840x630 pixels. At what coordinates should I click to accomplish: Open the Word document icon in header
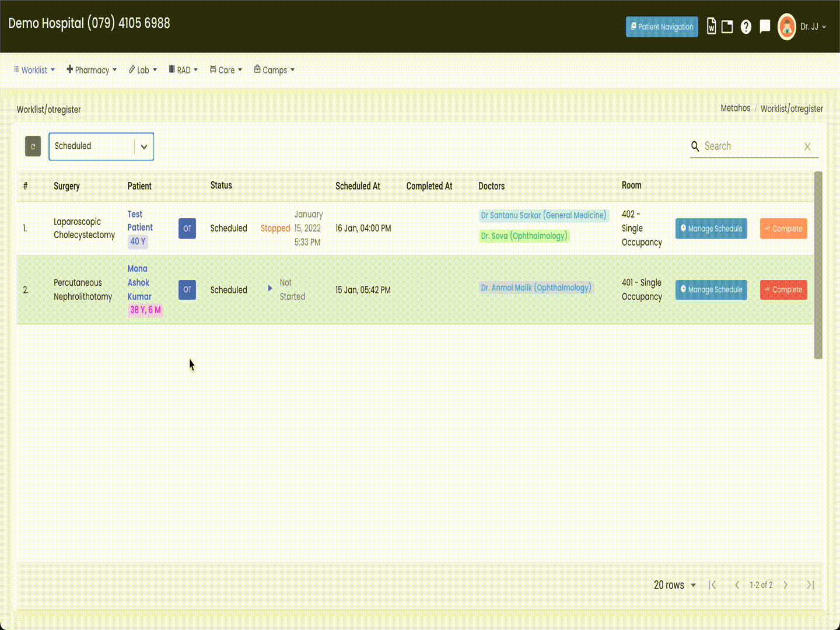click(711, 26)
